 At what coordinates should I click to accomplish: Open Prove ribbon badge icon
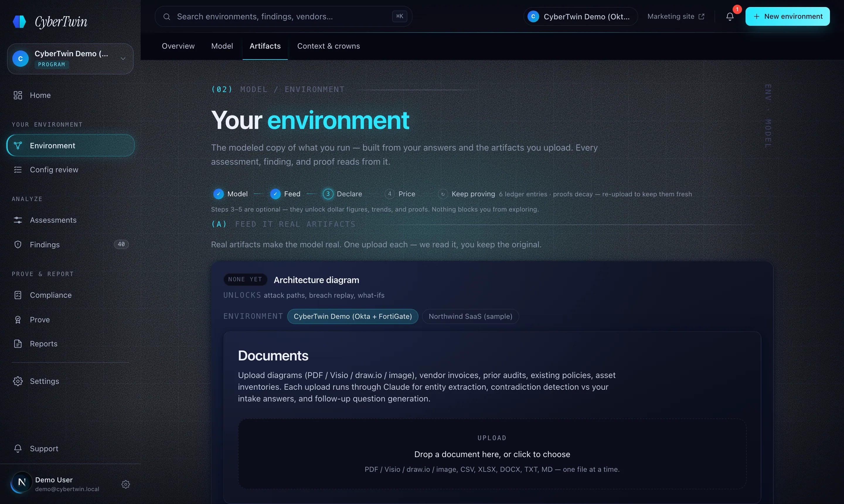18,320
